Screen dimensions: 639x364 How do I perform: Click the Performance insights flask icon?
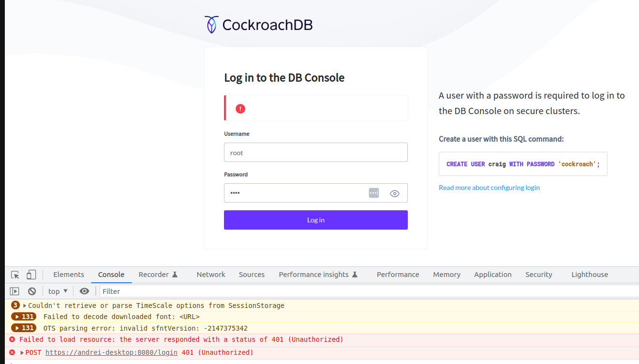click(x=355, y=275)
